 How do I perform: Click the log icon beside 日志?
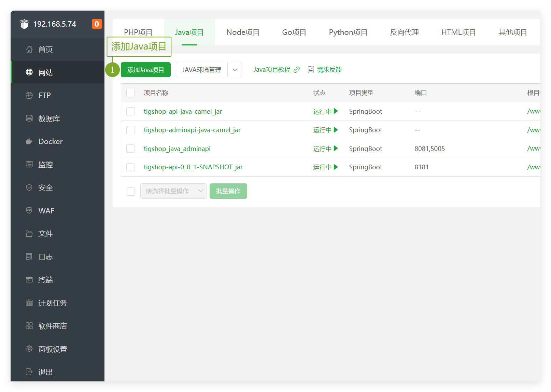click(29, 256)
